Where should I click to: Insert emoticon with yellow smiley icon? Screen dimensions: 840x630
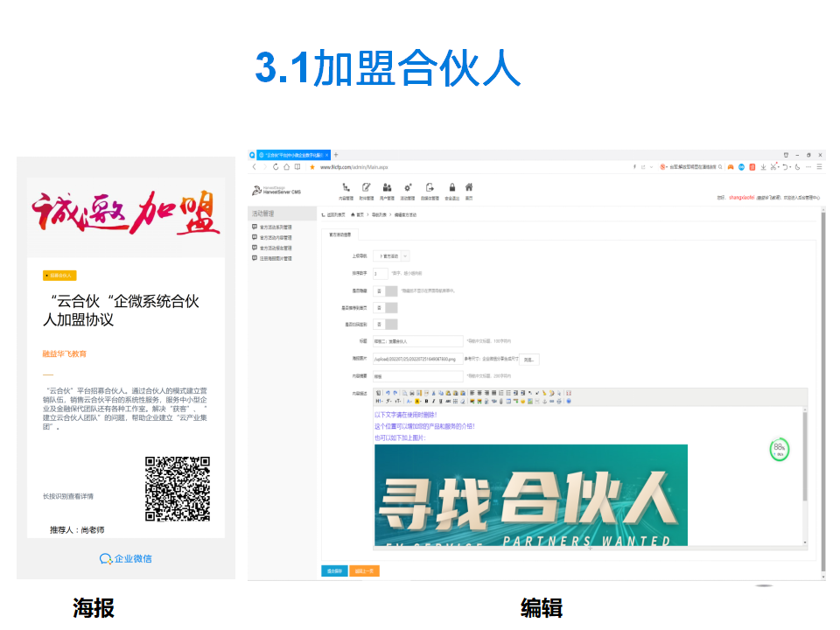coord(522,401)
